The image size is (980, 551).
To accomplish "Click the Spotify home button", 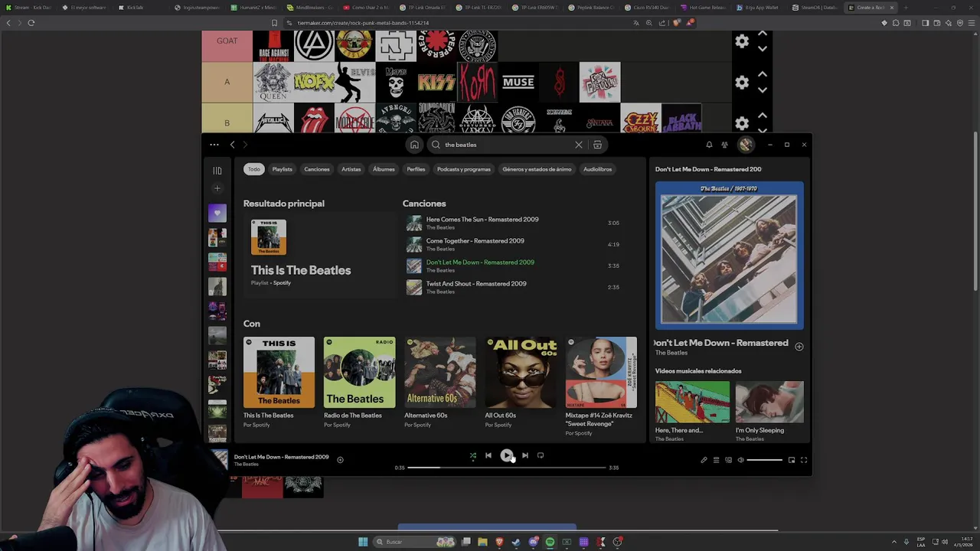I will [414, 145].
